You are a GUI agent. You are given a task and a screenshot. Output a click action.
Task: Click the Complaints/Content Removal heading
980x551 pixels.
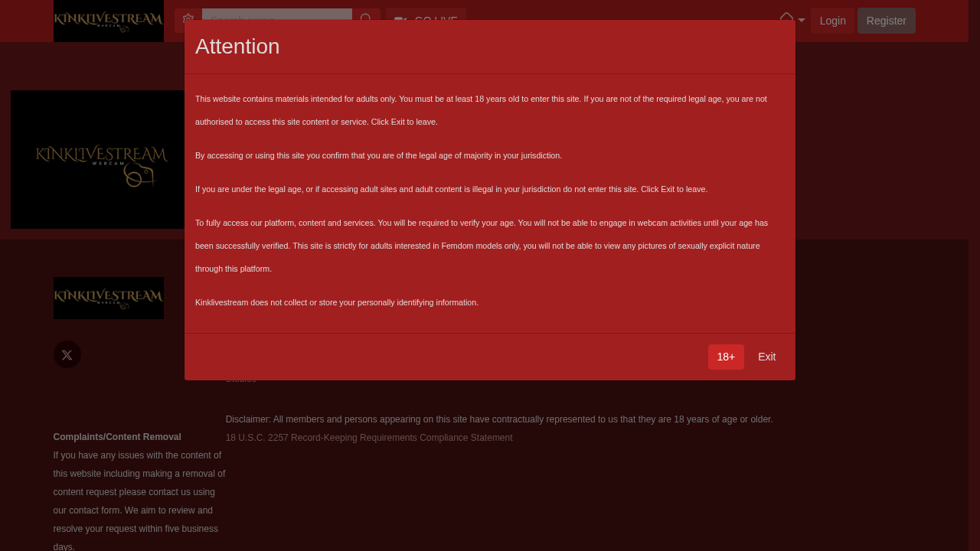tap(117, 437)
